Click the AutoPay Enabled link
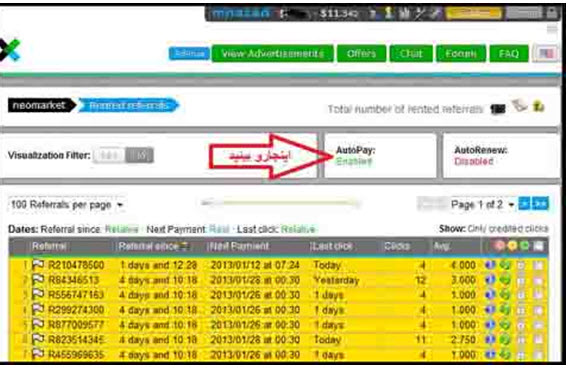Screen dimensions: 571x370 tap(354, 161)
